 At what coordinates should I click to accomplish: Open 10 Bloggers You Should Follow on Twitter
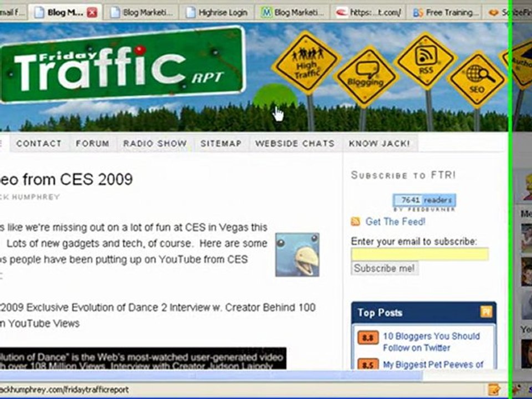[431, 342]
